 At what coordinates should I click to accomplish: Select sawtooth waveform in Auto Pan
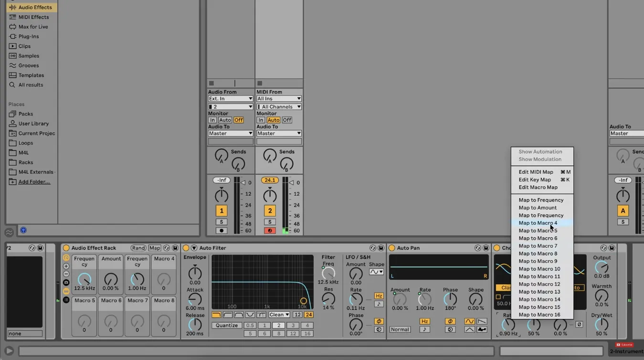point(482,321)
